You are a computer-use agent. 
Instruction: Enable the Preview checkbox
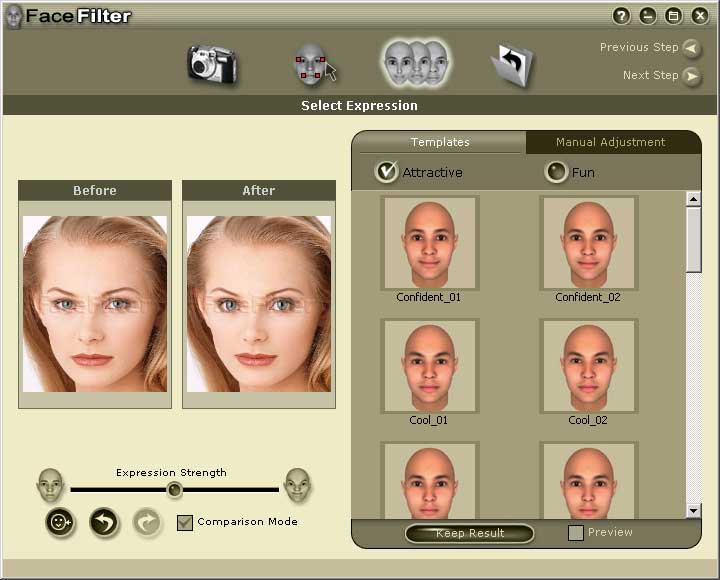576,533
